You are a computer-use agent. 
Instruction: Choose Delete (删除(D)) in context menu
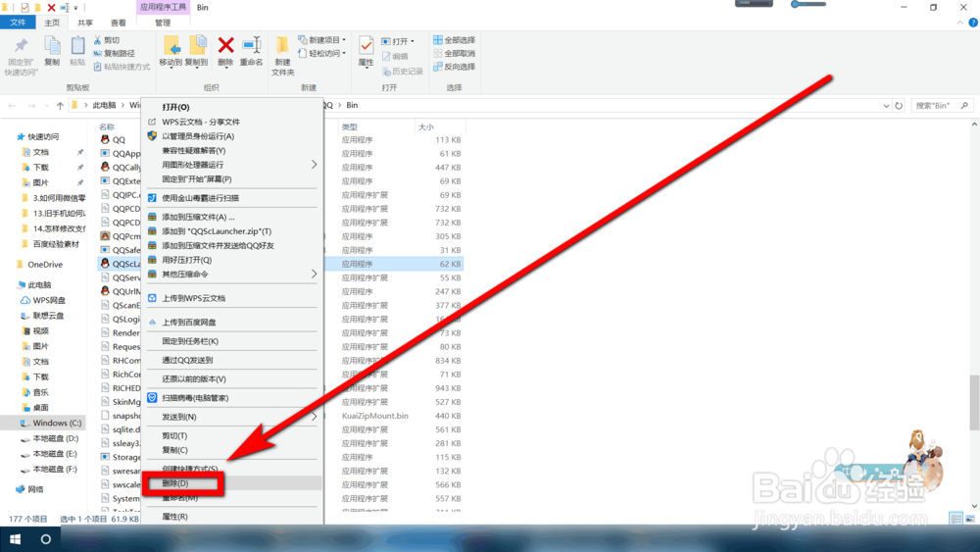[232, 483]
